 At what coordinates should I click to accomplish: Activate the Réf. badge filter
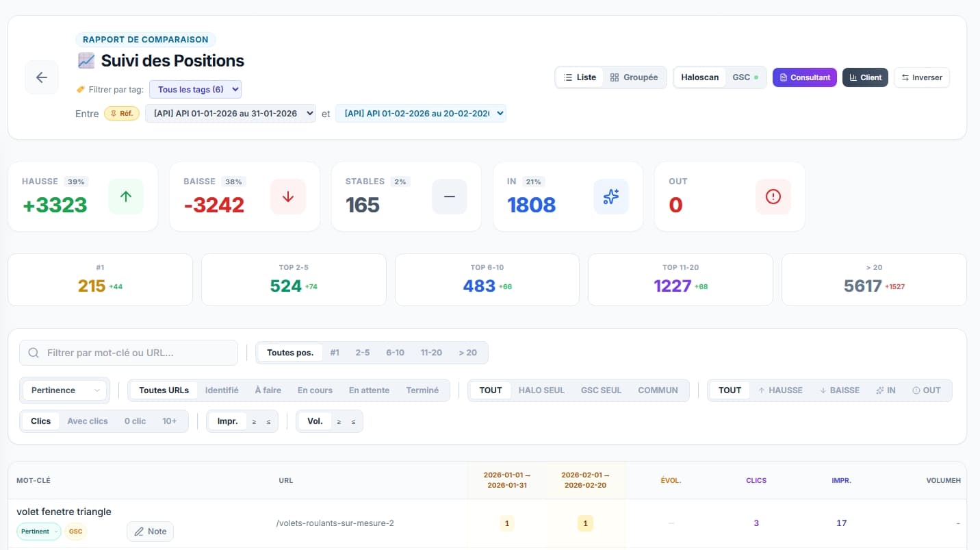coord(121,113)
